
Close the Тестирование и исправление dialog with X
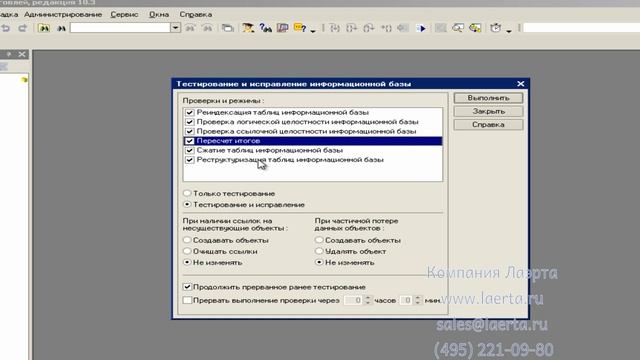coord(520,84)
